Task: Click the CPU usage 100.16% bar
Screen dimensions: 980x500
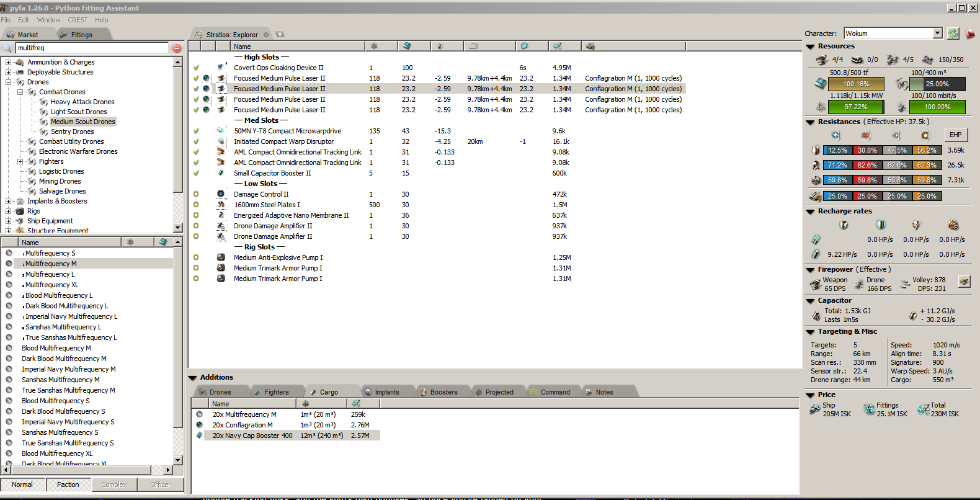Action: coord(857,84)
